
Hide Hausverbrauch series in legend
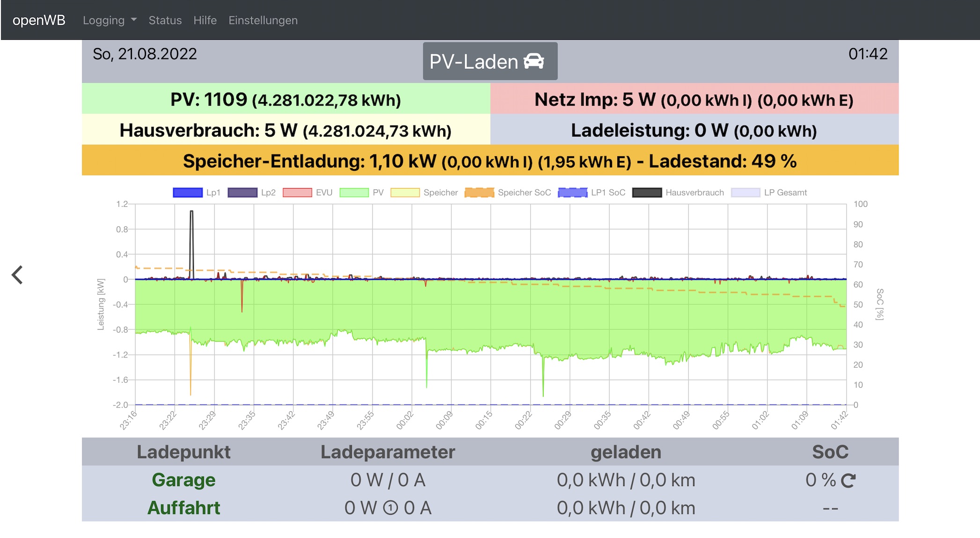click(x=647, y=193)
